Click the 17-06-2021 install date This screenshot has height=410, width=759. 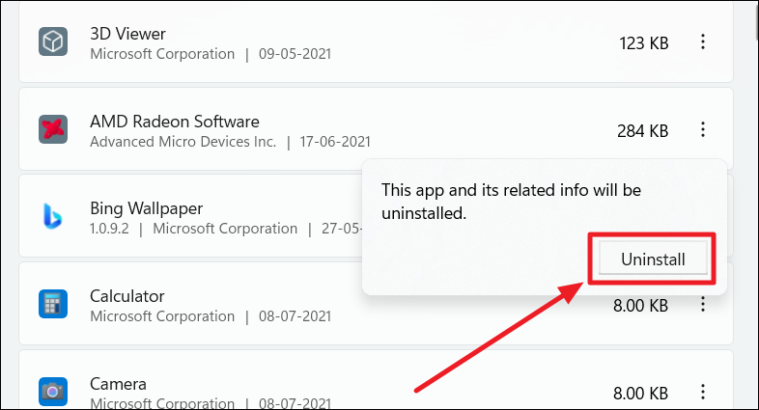pos(335,142)
